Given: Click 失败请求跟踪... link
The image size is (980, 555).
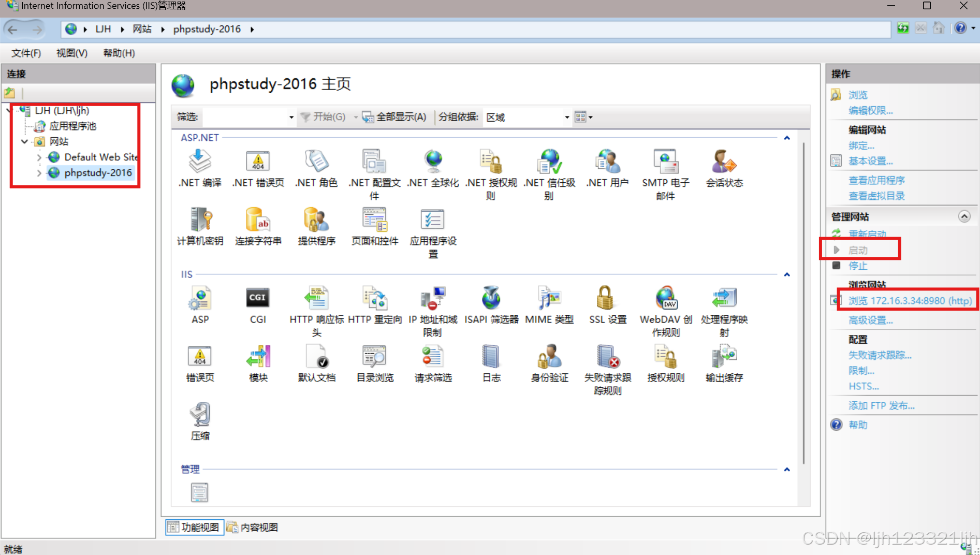Looking at the screenshot, I should [x=880, y=355].
